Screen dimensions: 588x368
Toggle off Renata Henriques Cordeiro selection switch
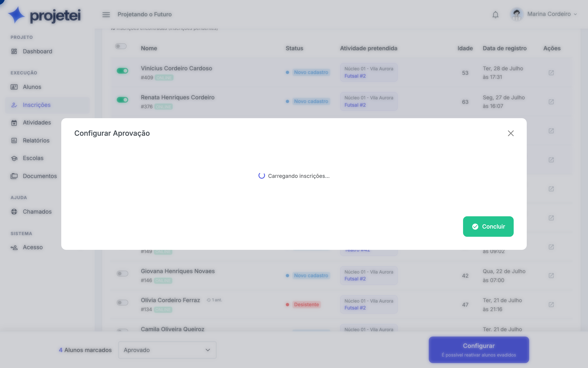click(x=122, y=100)
